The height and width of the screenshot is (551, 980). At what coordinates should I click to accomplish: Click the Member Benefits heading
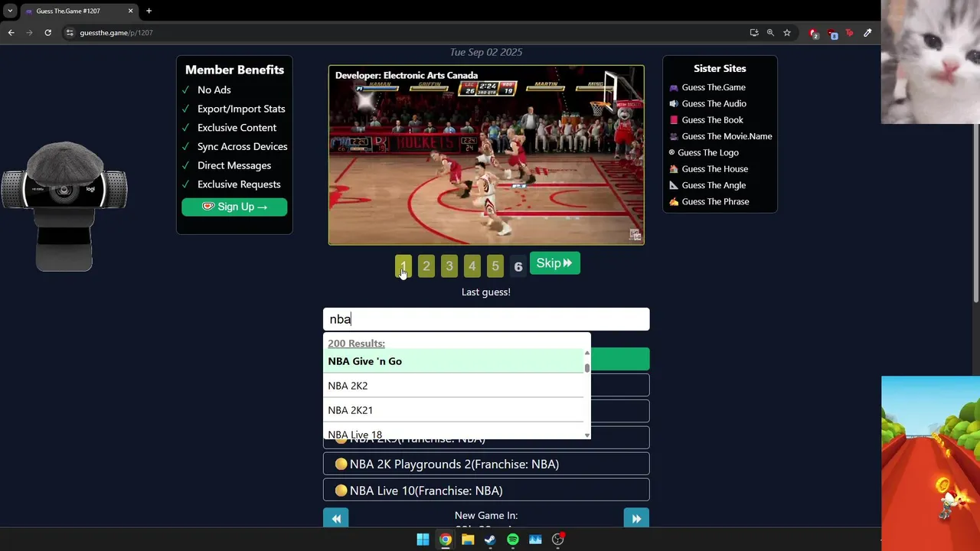pyautogui.click(x=234, y=70)
